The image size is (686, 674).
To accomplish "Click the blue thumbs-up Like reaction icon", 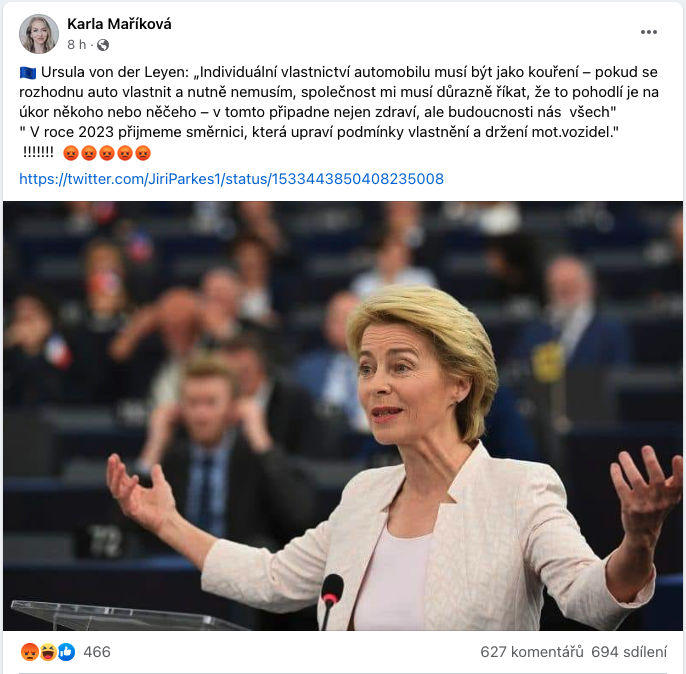I will [x=66, y=652].
